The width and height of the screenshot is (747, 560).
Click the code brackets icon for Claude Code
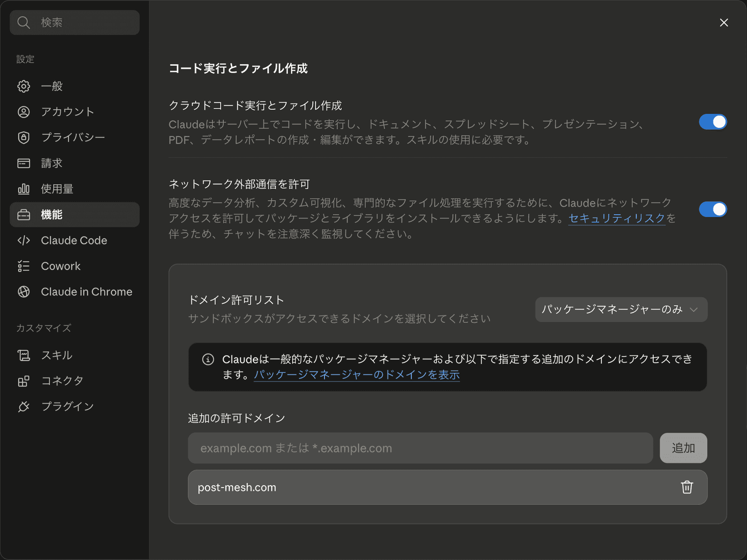(24, 240)
